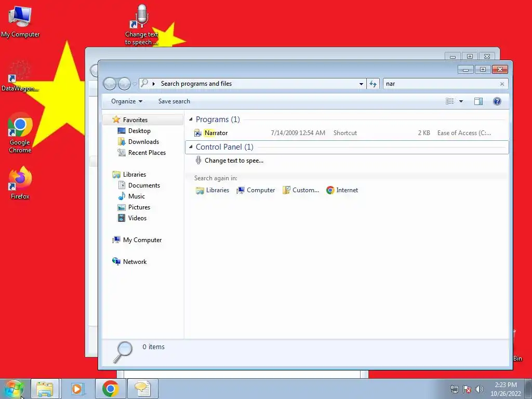Open network status tray icon
532x399 pixels.
(x=454, y=389)
